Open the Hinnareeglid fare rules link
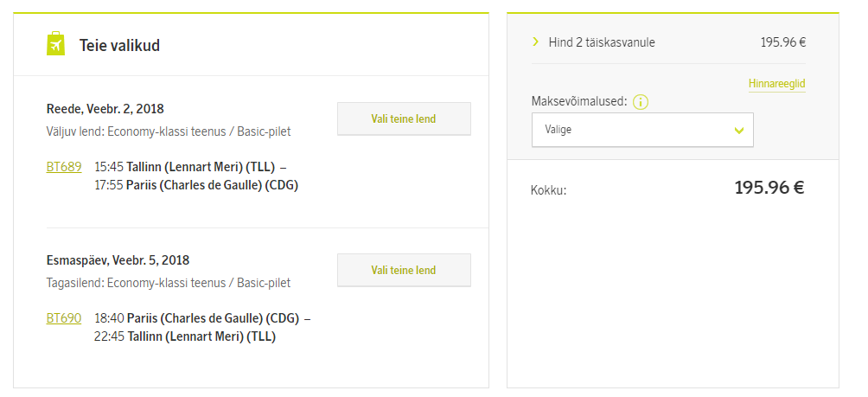The height and width of the screenshot is (397, 868). point(776,84)
